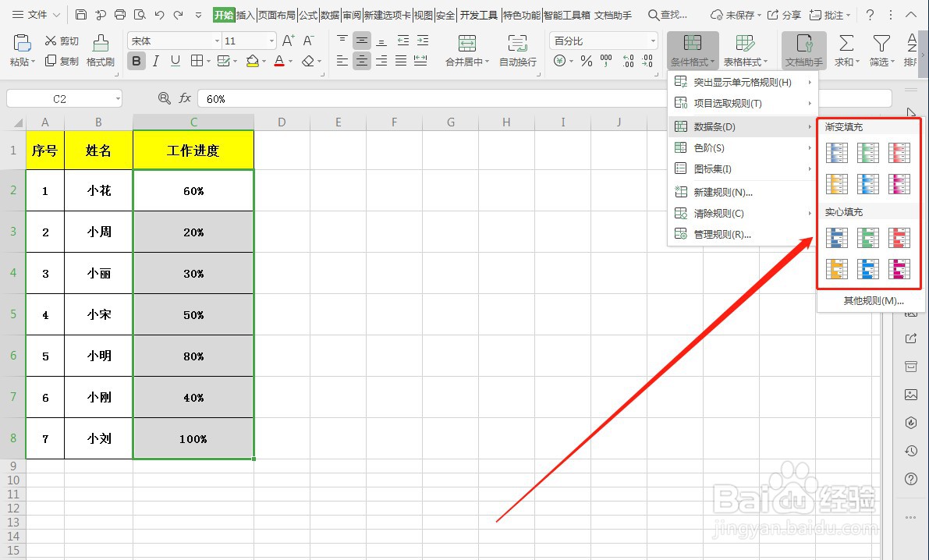Click the Save icon in quick access toolbar
This screenshot has width=929, height=560.
[x=81, y=15]
